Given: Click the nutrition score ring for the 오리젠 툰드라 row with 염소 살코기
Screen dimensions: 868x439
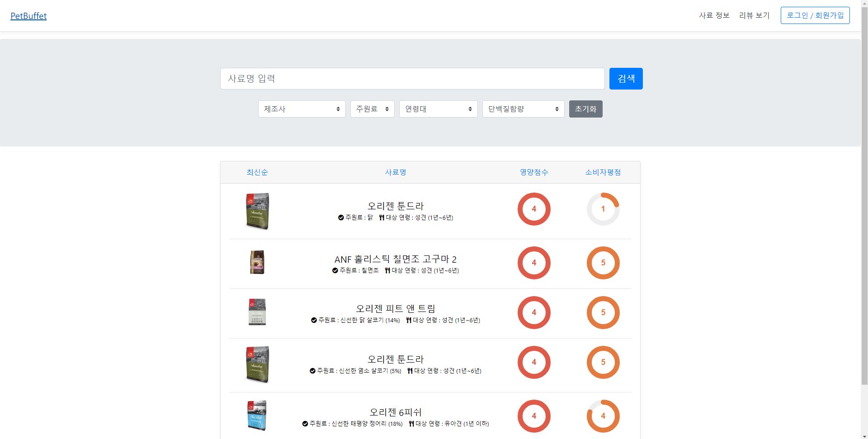Looking at the screenshot, I should [x=534, y=362].
